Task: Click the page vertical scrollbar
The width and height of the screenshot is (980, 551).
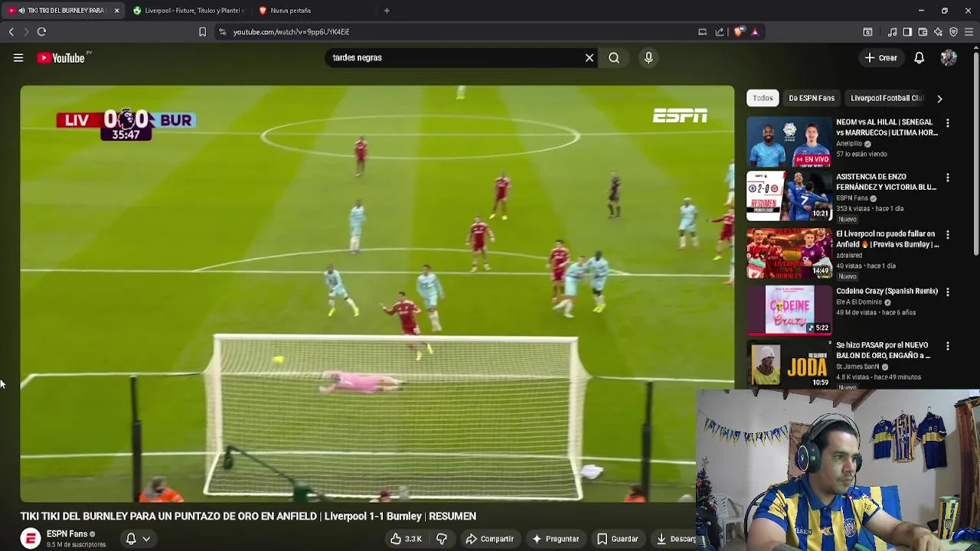Action: click(x=976, y=153)
